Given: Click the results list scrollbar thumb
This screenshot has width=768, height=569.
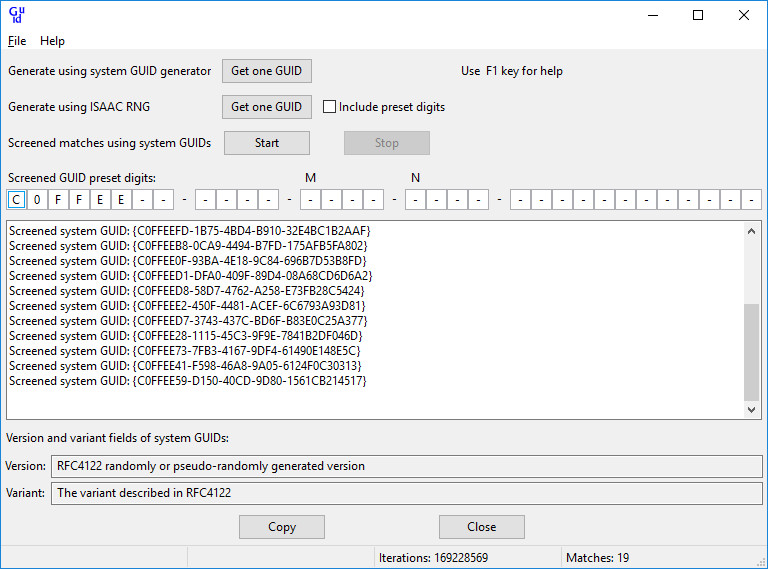Looking at the screenshot, I should [751, 352].
